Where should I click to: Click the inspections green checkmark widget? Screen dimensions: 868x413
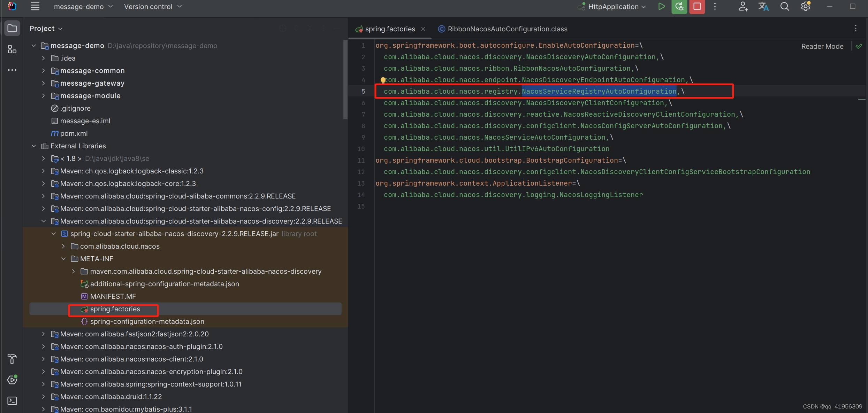[x=859, y=46]
